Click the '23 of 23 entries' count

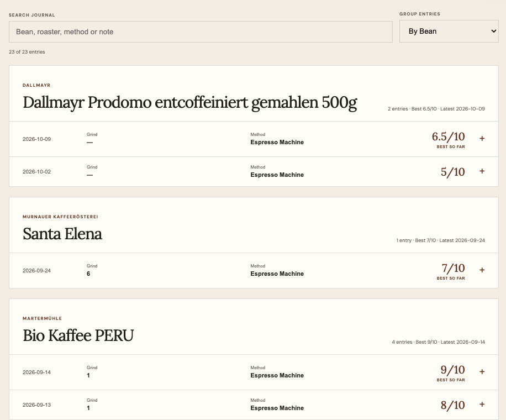tap(27, 52)
